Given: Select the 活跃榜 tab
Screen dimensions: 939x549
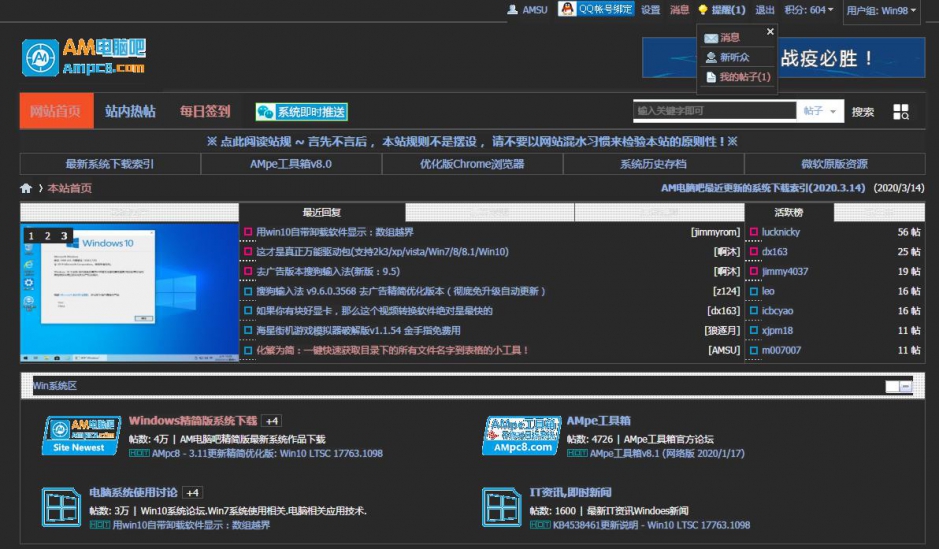Looking at the screenshot, I should click(789, 212).
